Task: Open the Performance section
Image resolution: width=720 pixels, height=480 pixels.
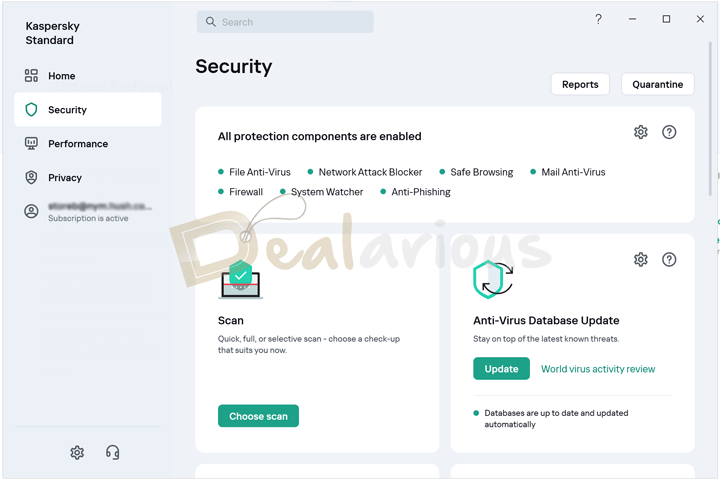Action: tap(87, 144)
